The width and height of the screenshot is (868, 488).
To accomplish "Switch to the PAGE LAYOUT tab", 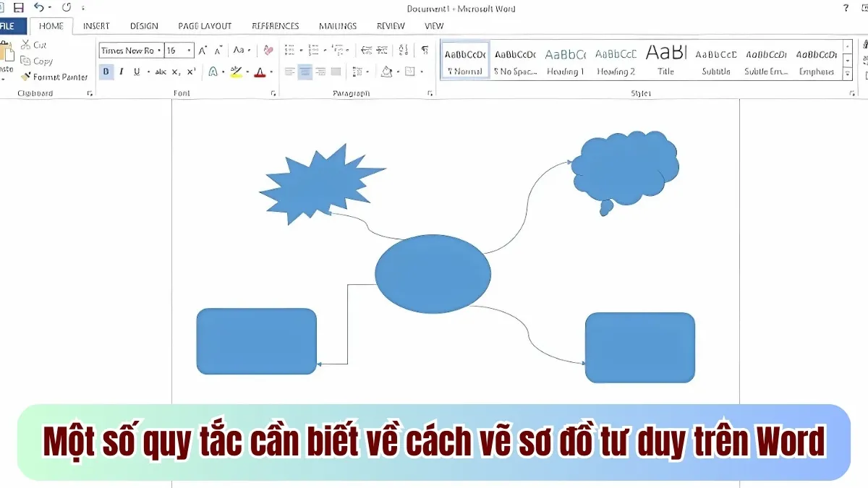I will (205, 26).
